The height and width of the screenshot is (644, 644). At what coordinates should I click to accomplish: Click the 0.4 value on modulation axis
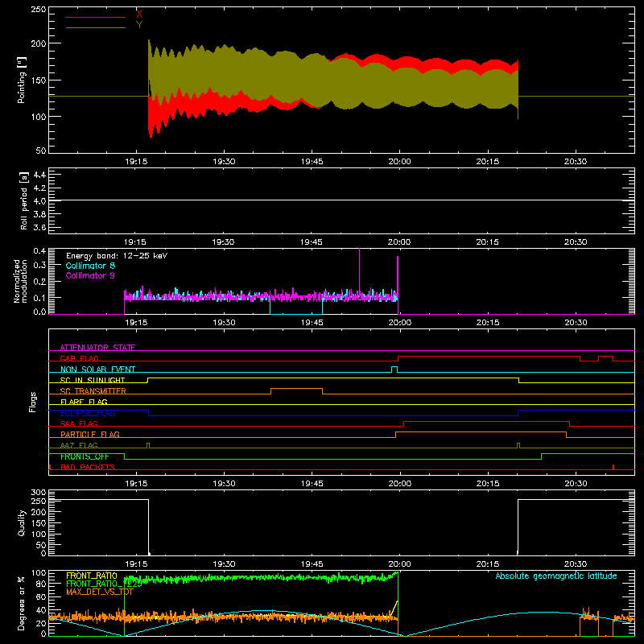tap(39, 250)
